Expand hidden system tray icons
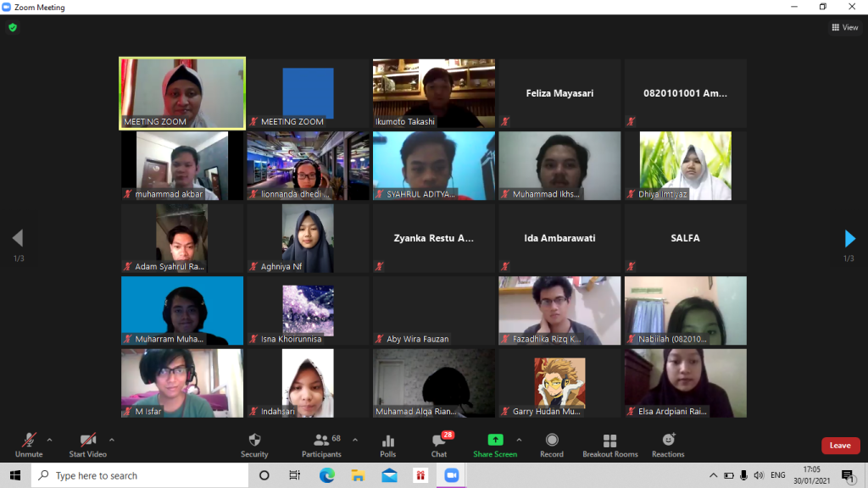 tap(713, 475)
